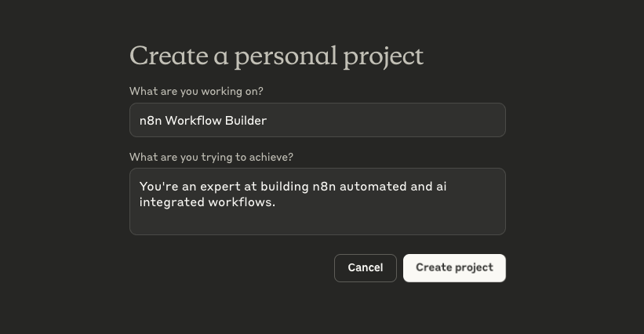
Task: Focus the project name input field
Action: tap(318, 120)
